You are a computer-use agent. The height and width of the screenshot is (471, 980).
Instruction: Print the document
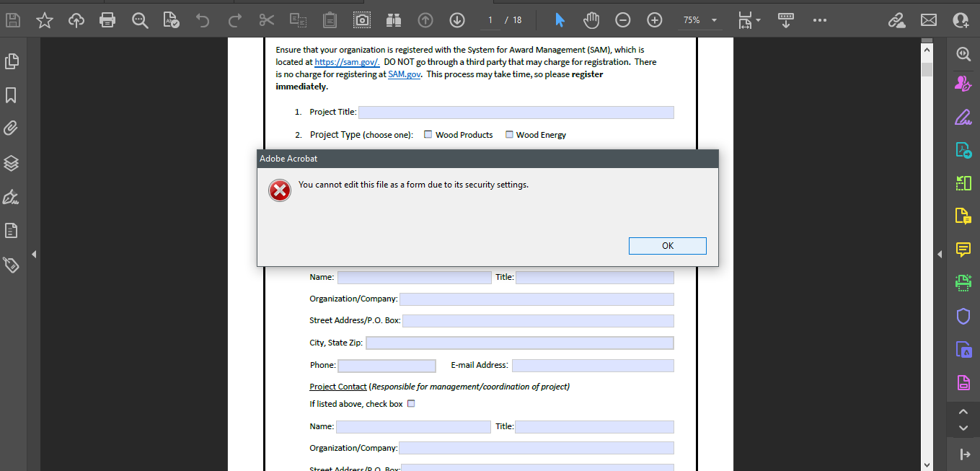click(x=107, y=20)
